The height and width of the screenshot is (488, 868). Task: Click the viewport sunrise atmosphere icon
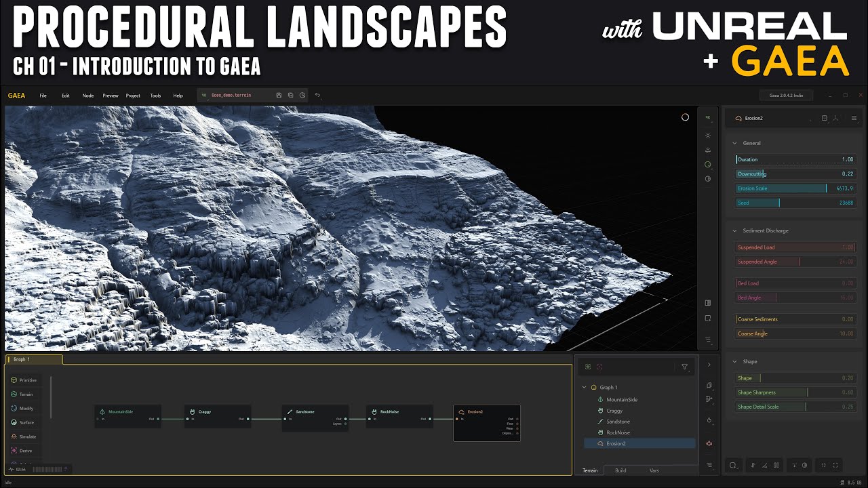click(708, 150)
